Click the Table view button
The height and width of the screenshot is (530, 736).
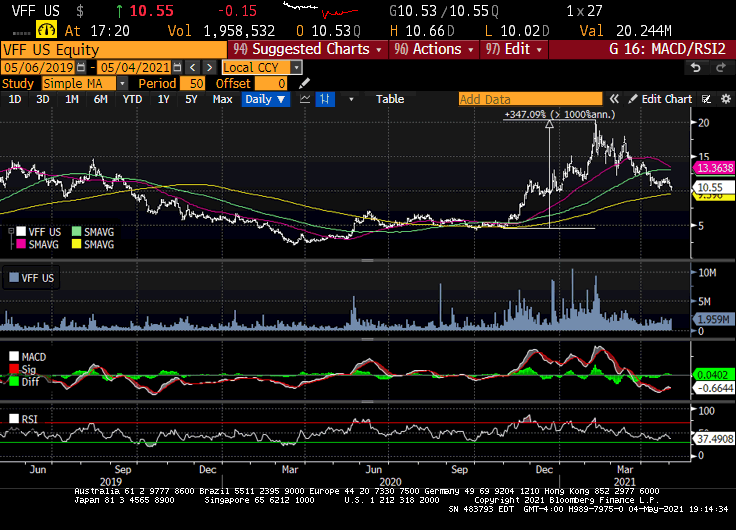390,99
